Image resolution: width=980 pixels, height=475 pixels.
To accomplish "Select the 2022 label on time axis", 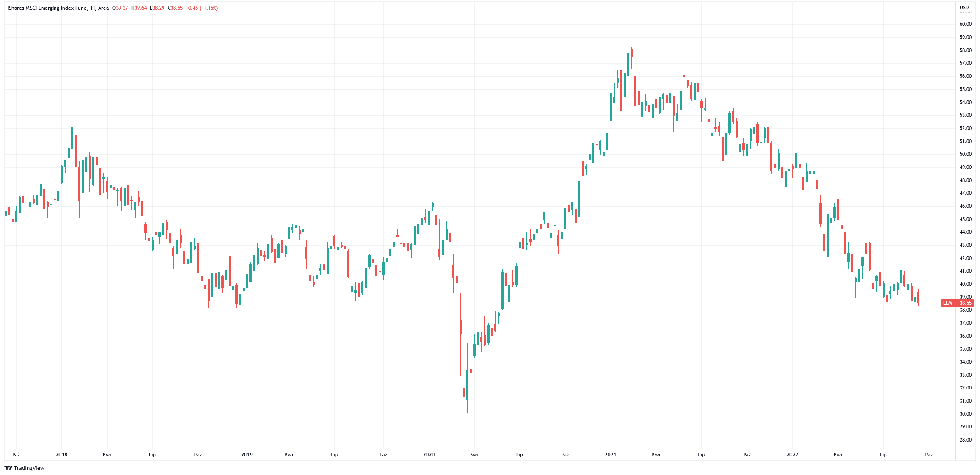I will (x=792, y=455).
